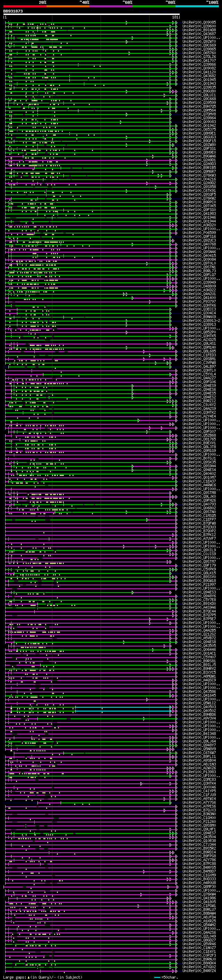The height and width of the screenshot is (980, 222).
Task: Select the UniRef100_P21260 label
Action: click(199, 822)
